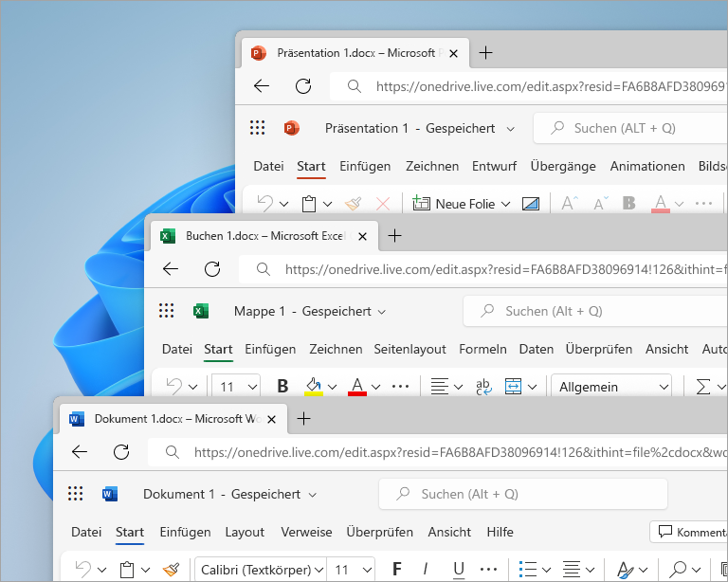
Task: Decrease font size in PowerPoint toolbar
Action: coord(601,203)
